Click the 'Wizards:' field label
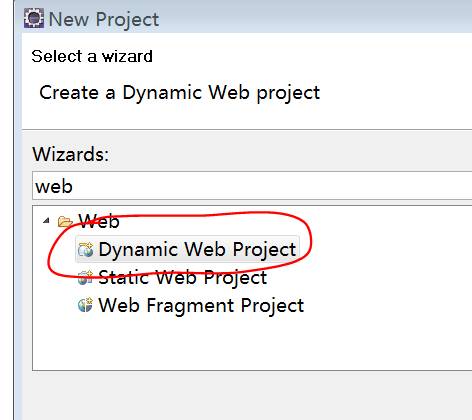This screenshot has width=472, height=420. [71, 154]
